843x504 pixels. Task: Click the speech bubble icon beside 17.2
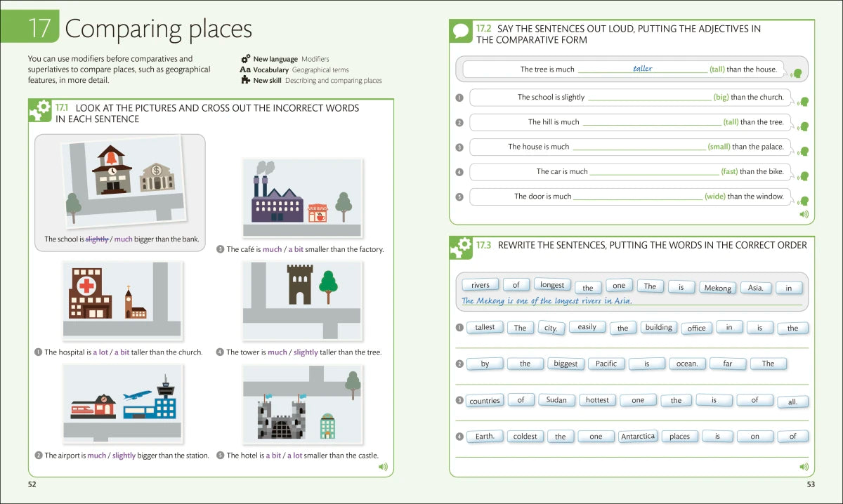click(461, 32)
